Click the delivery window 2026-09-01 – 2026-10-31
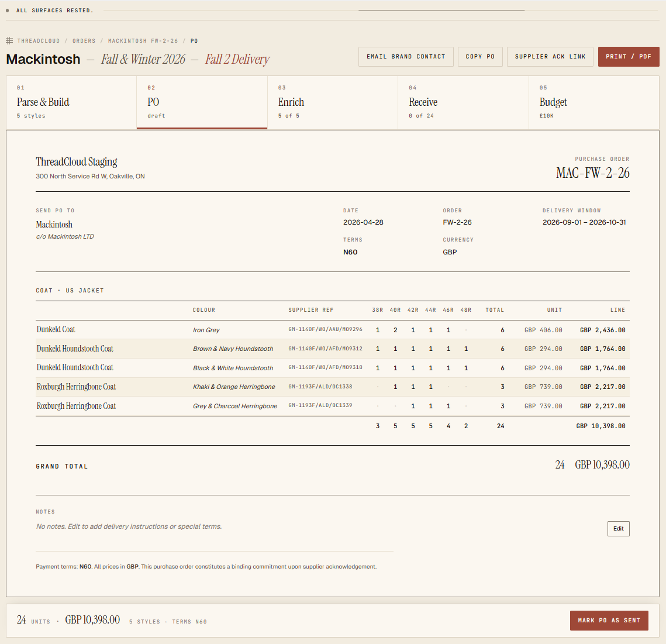Viewport: 666px width, 644px height. click(x=584, y=222)
